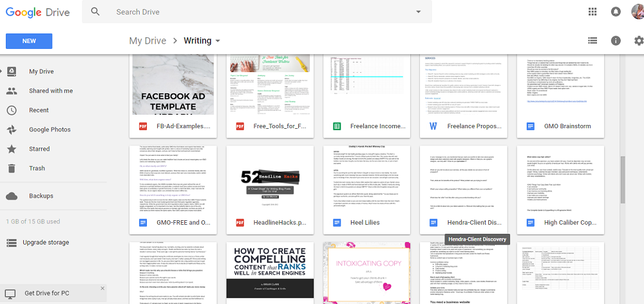Image resolution: width=644 pixels, height=304 pixels.
Task: Open the Writing folder dropdown menu
Action: (218, 41)
